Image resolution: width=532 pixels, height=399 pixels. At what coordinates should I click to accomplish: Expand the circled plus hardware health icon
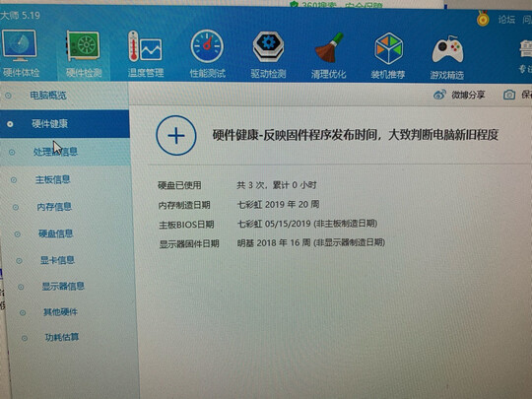coord(176,135)
